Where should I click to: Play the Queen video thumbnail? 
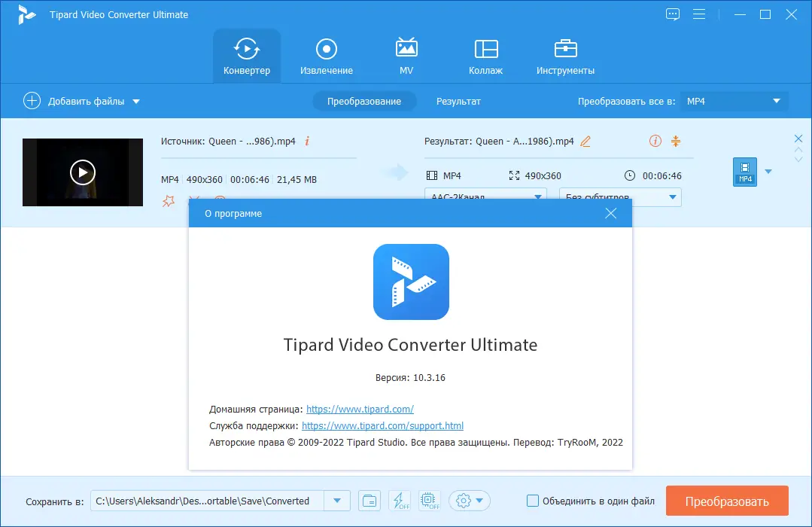pos(82,172)
